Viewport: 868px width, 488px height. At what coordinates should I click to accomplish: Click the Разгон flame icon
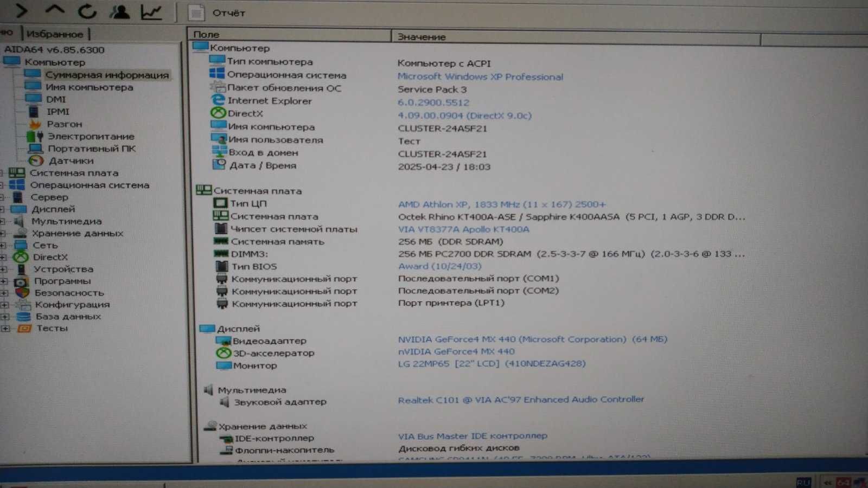coord(35,124)
